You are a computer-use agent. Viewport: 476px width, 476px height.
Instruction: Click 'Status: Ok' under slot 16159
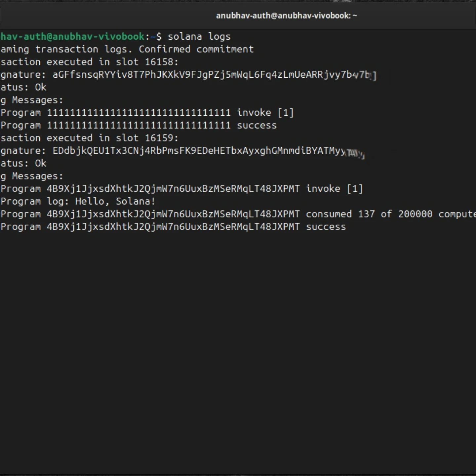point(24,163)
